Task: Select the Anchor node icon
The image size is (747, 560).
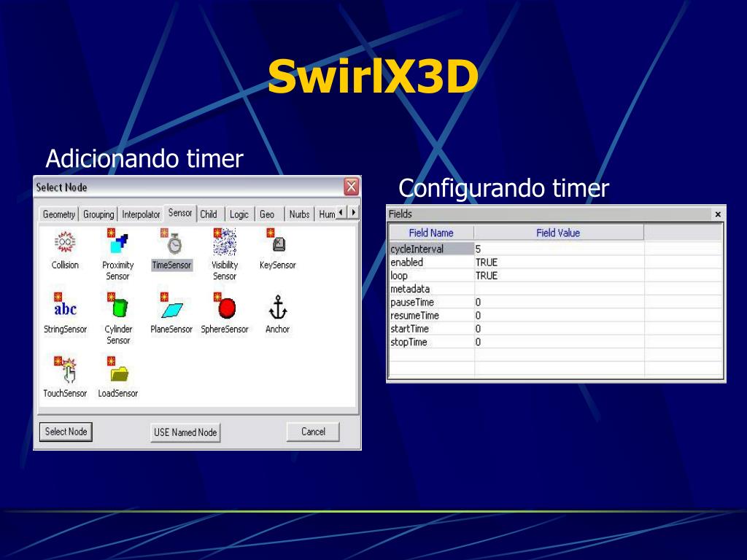Action: click(278, 307)
